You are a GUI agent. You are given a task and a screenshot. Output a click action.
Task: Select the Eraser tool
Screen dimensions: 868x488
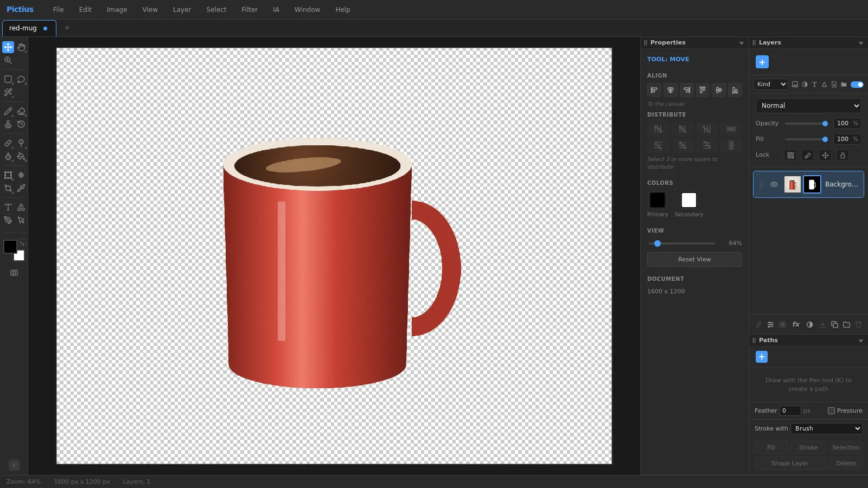point(21,111)
